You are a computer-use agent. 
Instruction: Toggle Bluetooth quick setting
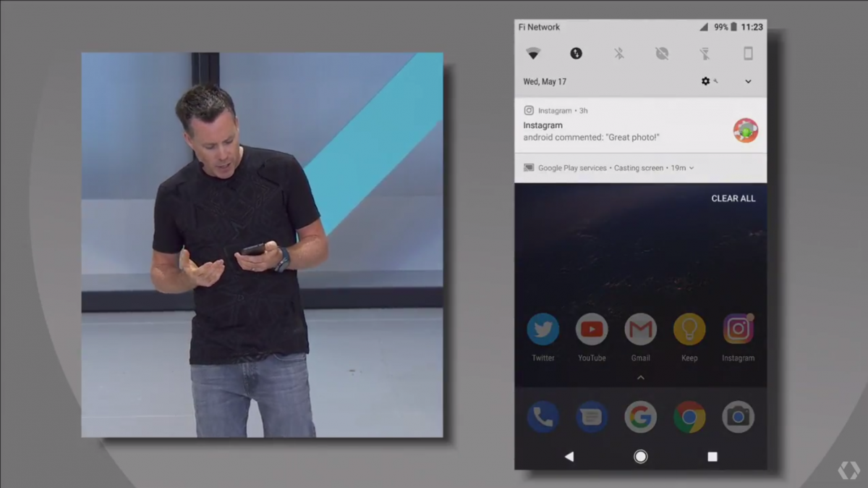click(x=619, y=54)
